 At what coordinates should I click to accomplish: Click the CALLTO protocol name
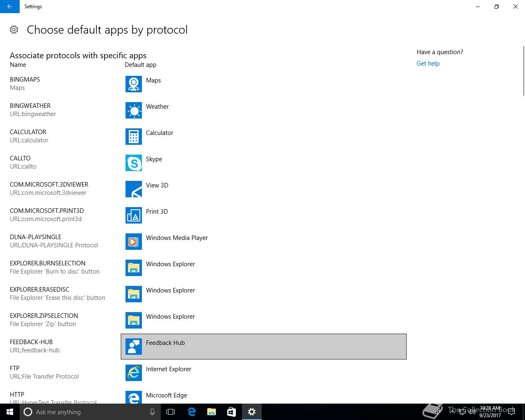(20, 158)
